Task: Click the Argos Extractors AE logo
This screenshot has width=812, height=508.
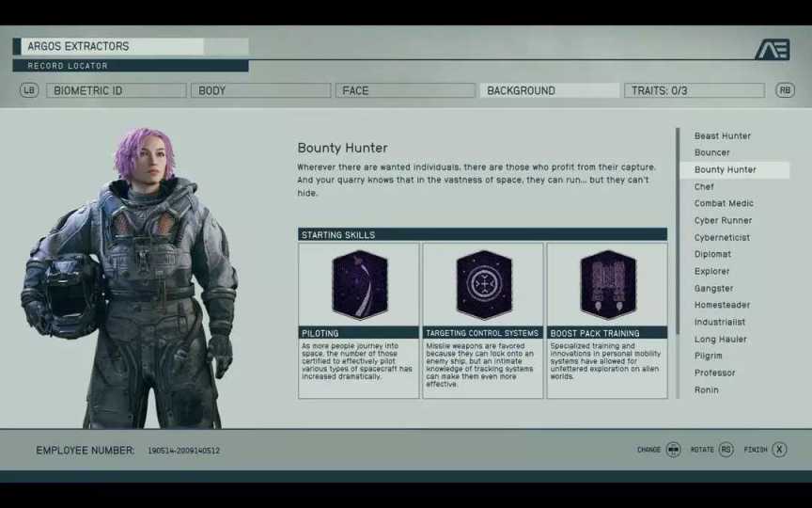Action: coord(773,50)
